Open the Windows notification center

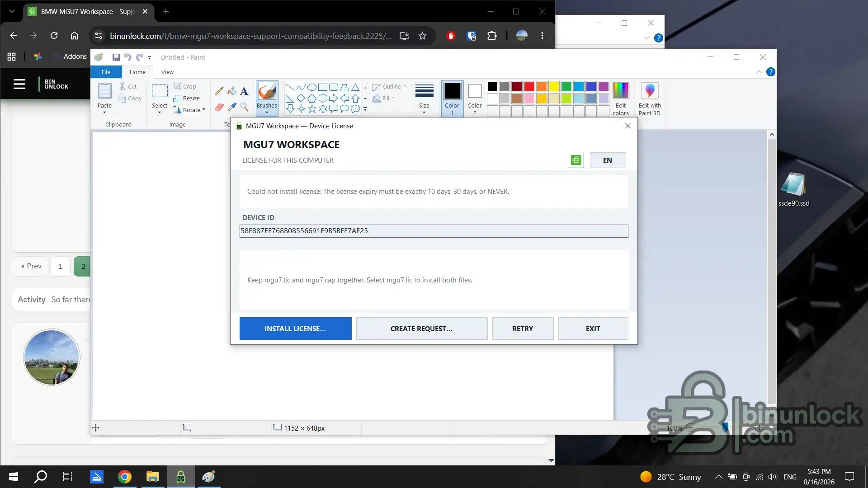[849, 477]
